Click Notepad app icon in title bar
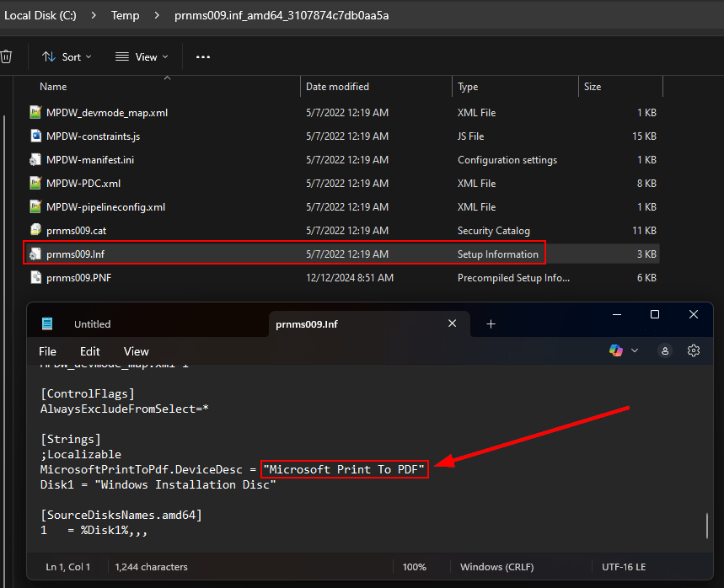Image resolution: width=724 pixels, height=588 pixels. tap(47, 323)
